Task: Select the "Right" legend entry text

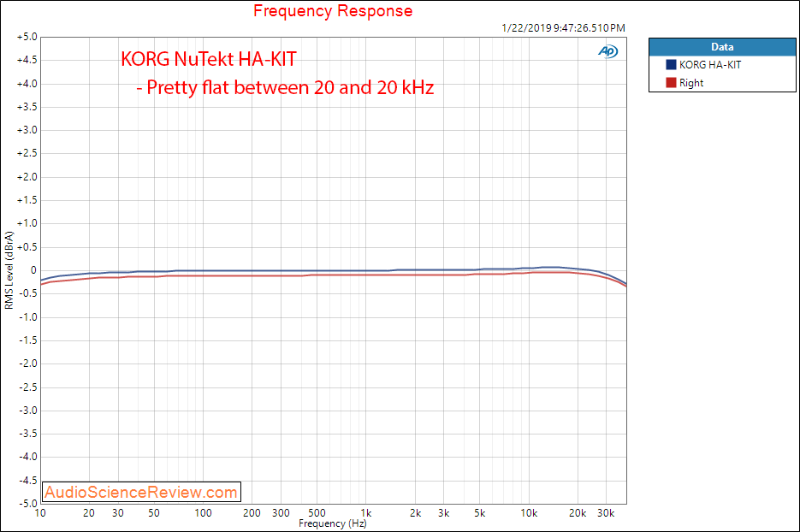Action: 691,83
